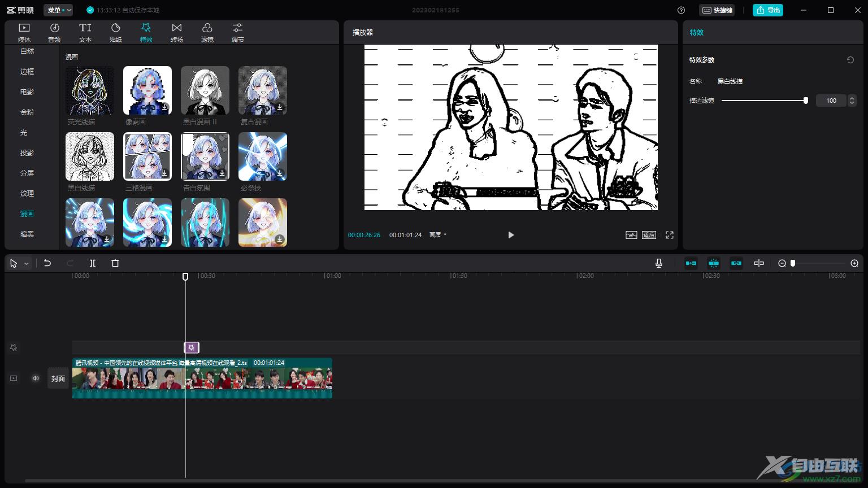Open the 快捷键 shortcuts button
This screenshot has height=488, width=868.
(x=717, y=10)
